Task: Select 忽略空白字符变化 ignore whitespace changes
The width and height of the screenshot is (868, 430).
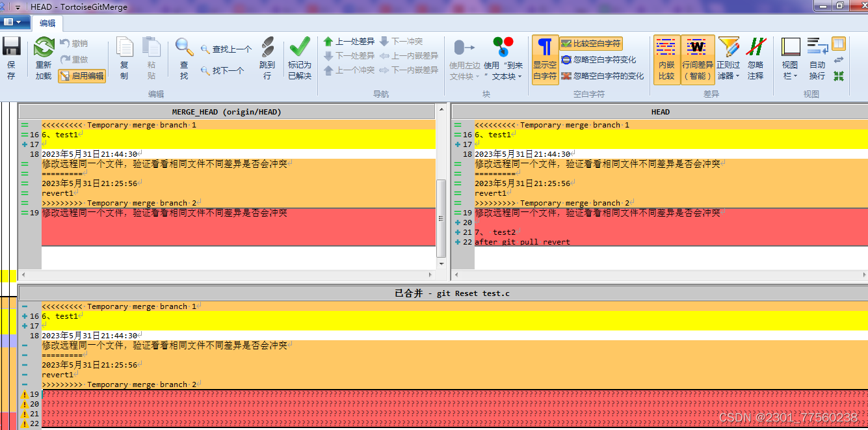Action: pos(599,60)
